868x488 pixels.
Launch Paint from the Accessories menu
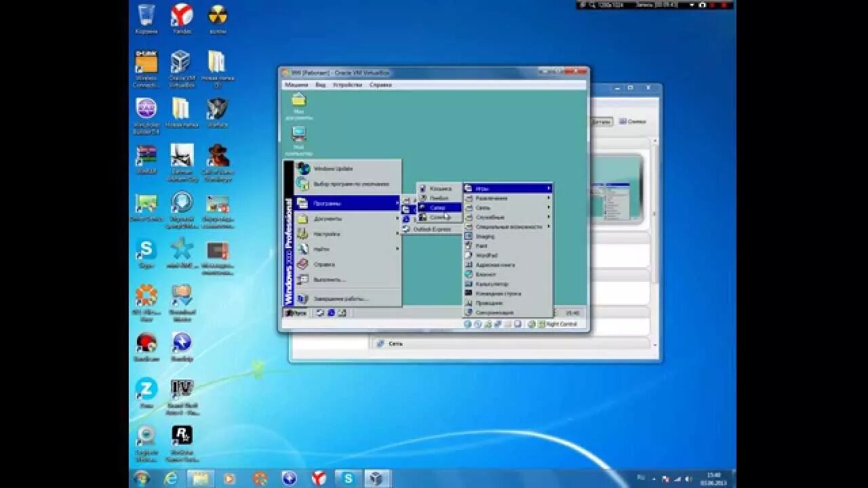click(x=508, y=246)
